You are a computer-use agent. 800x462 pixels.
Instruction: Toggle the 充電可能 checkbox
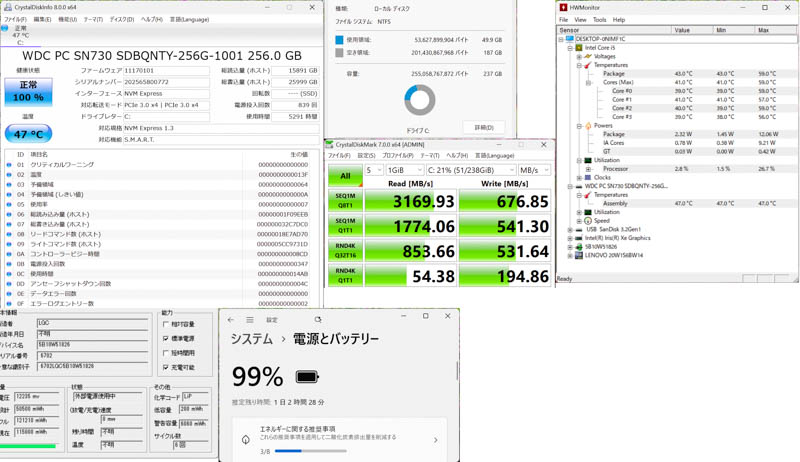click(165, 367)
